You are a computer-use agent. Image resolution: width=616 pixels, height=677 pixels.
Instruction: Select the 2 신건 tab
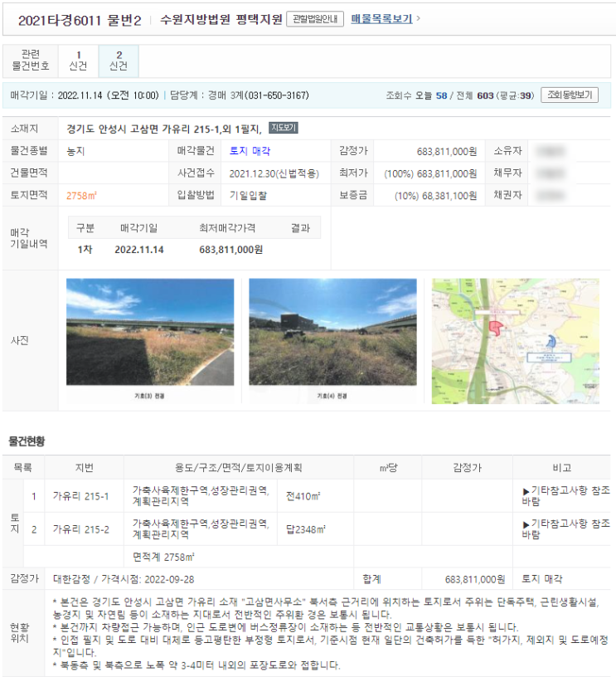119,61
